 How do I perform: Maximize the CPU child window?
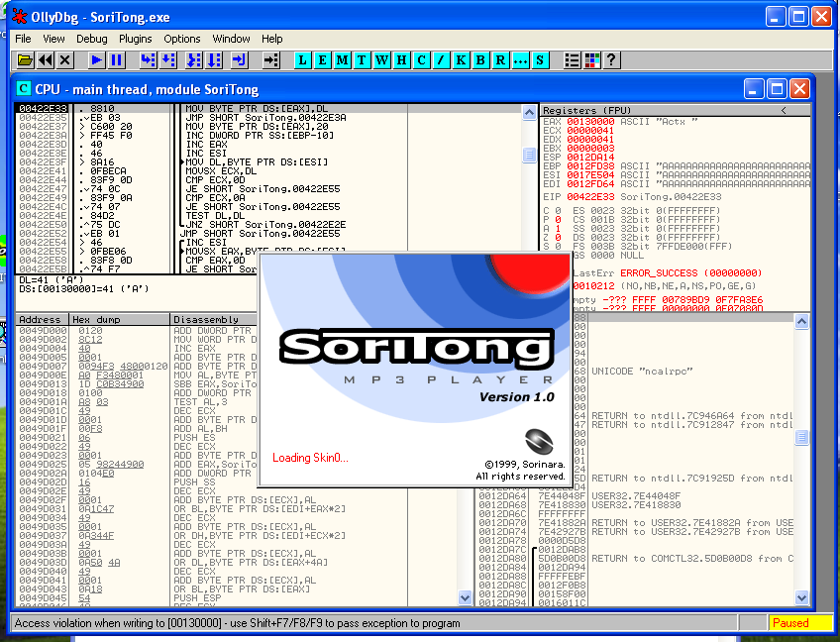tap(777, 89)
